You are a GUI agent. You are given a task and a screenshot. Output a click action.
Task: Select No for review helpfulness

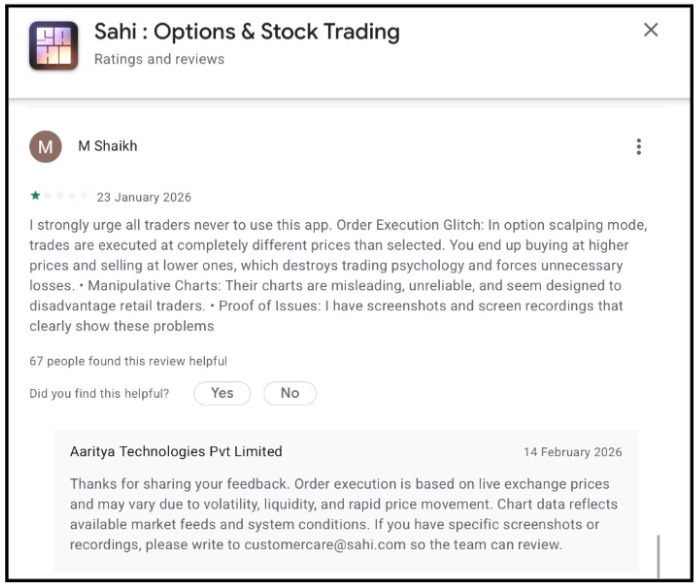point(290,393)
